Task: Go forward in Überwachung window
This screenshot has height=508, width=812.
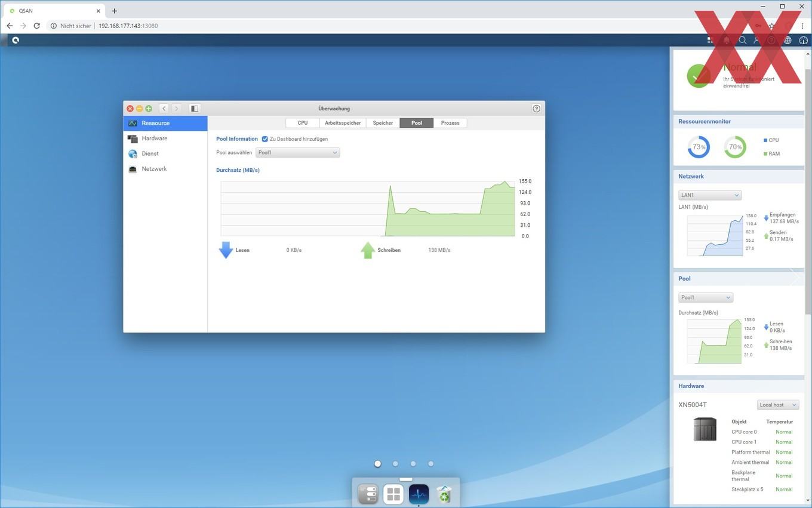Action: coord(176,108)
